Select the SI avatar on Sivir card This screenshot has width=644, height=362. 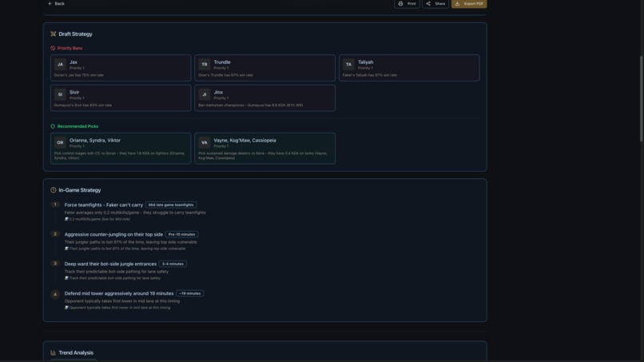coord(60,94)
